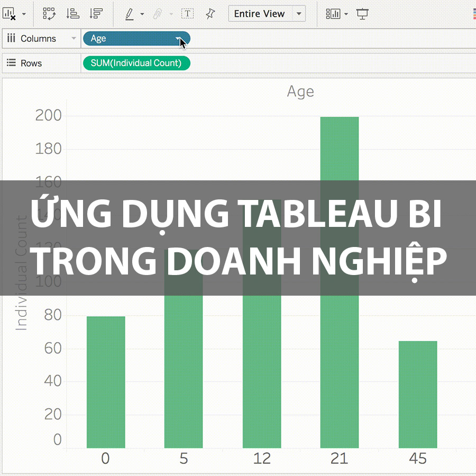Screen dimensions: 476x476
Task: Click the Group Members paperclip icon
Action: click(157, 14)
